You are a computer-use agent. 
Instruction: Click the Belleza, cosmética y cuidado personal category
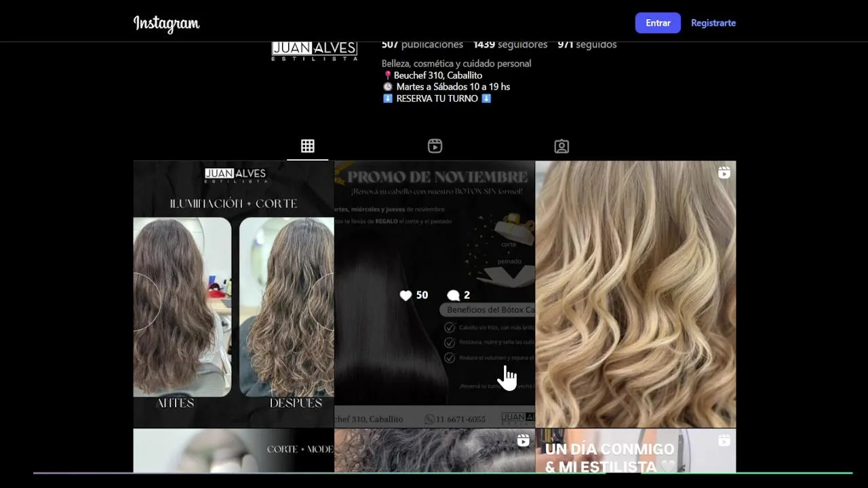point(456,64)
